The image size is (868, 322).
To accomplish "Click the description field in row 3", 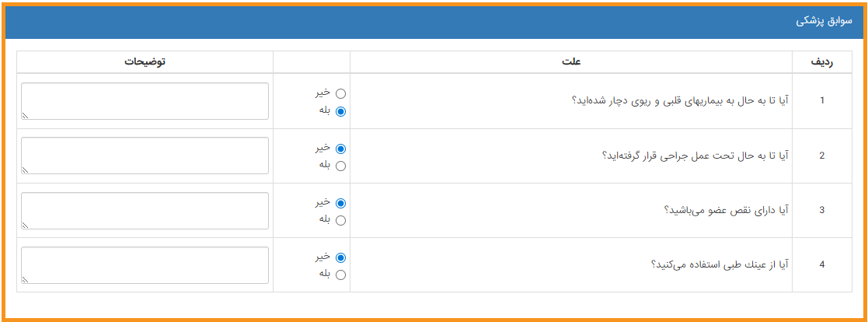I will pos(145,210).
